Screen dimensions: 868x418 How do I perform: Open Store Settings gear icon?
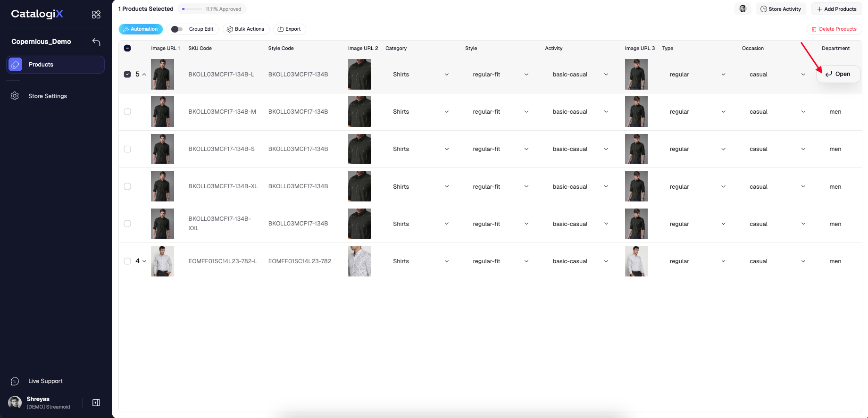[15, 96]
